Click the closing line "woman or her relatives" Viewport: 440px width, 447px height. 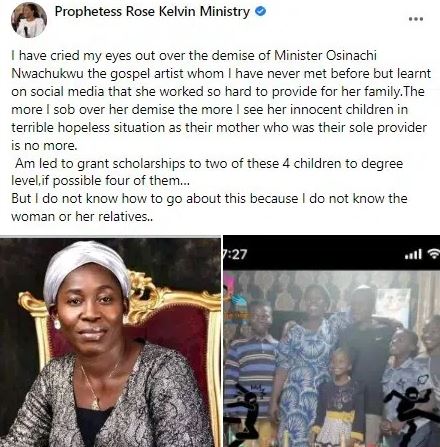(82, 217)
